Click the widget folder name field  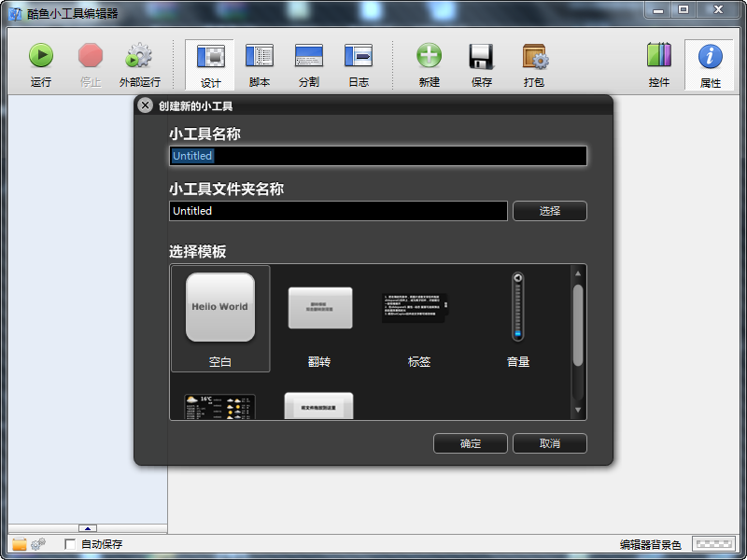pyautogui.click(x=338, y=211)
